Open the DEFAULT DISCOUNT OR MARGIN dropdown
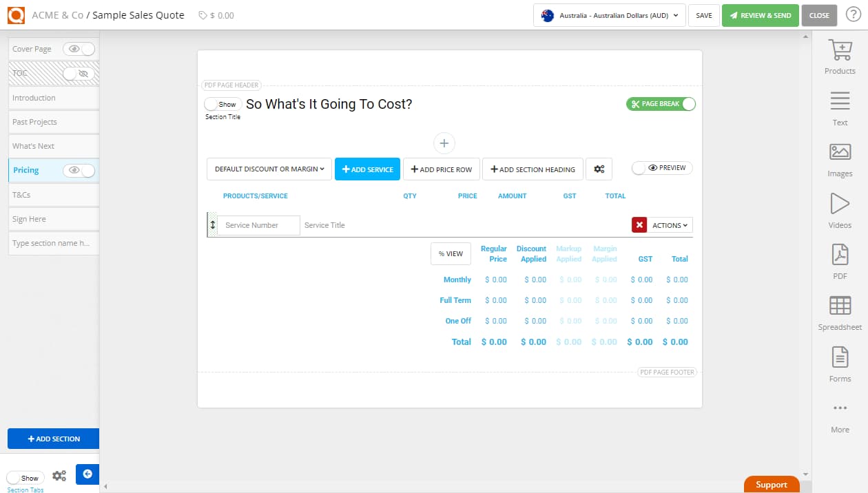Screen dimensions: 868x493 point(269,168)
